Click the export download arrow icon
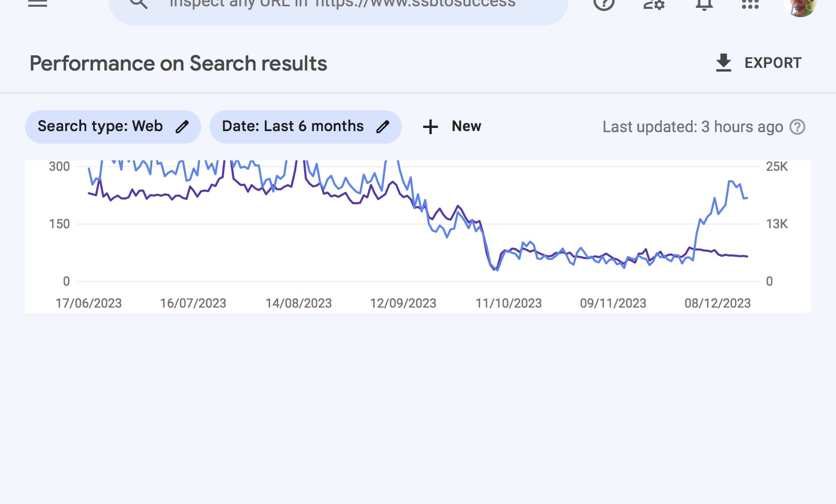 point(724,63)
